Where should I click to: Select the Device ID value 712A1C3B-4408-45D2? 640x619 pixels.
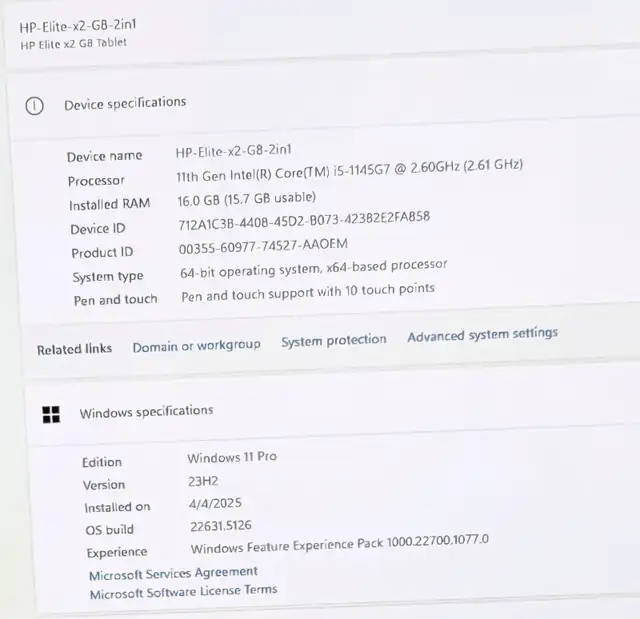coord(304,220)
